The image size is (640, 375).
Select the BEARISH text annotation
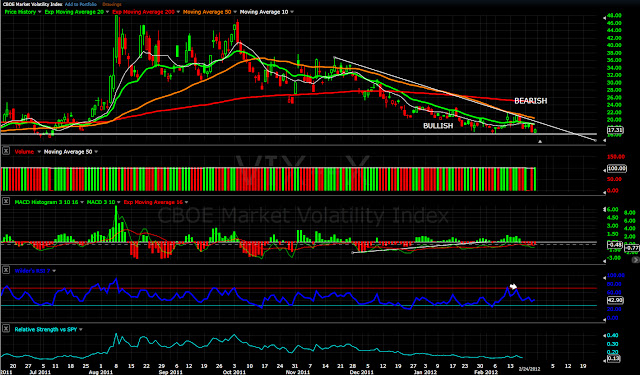pyautogui.click(x=530, y=101)
